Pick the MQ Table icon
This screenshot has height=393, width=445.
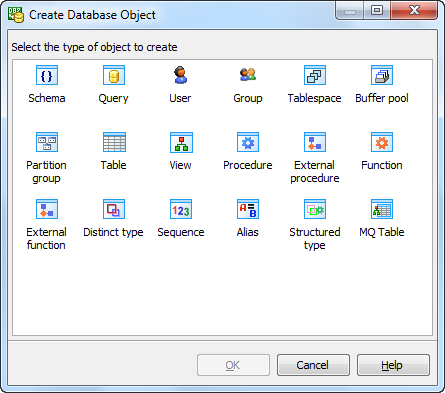[x=382, y=209]
